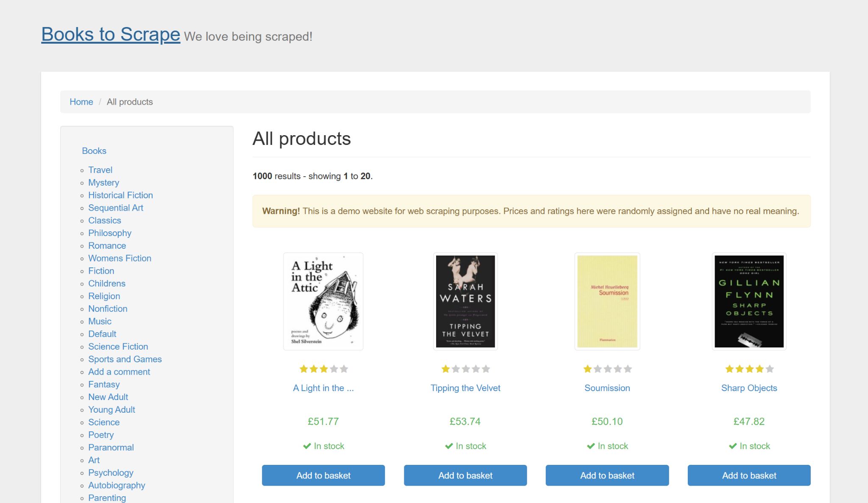The image size is (868, 503).
Task: Select the Sharp Objects title link
Action: pos(749,388)
